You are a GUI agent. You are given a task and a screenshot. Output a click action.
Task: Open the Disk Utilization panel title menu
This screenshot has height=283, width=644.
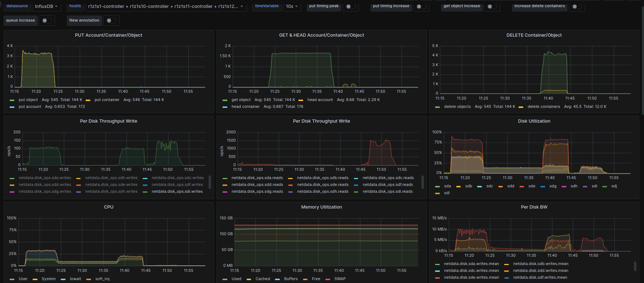click(534, 121)
